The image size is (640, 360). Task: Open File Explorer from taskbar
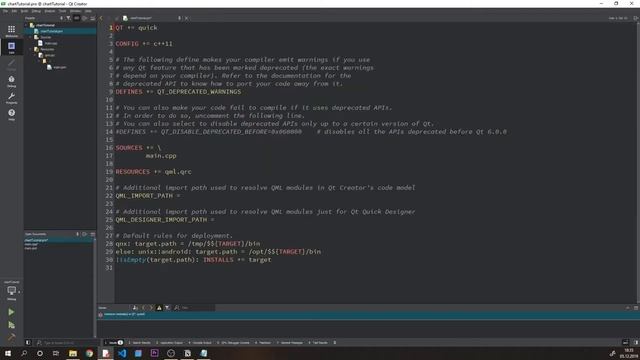(73, 353)
